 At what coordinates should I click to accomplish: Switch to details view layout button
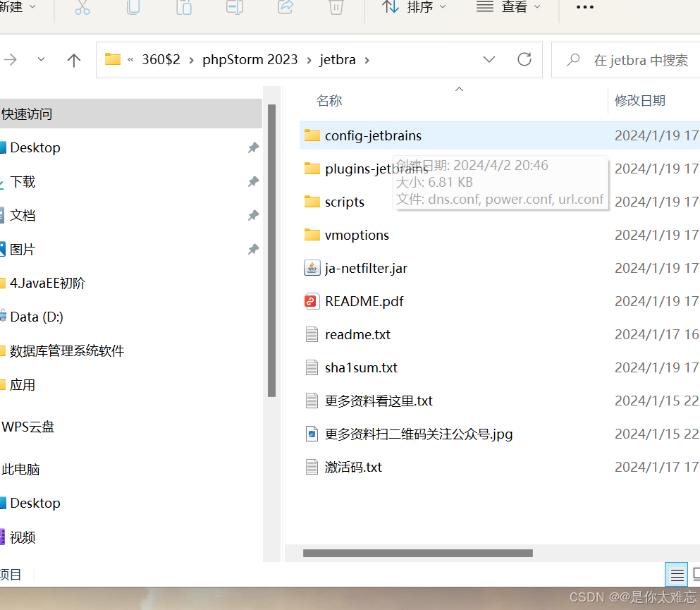(676, 575)
